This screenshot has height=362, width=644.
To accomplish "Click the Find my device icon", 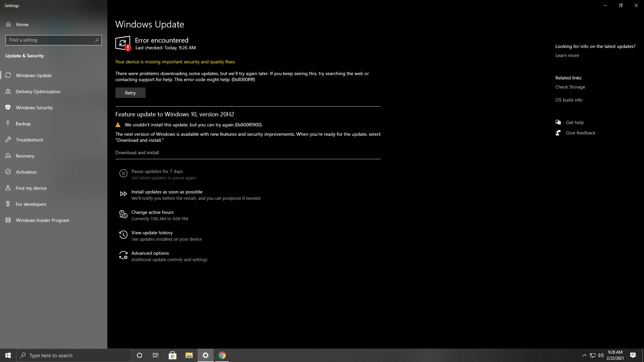I will pos(8,188).
